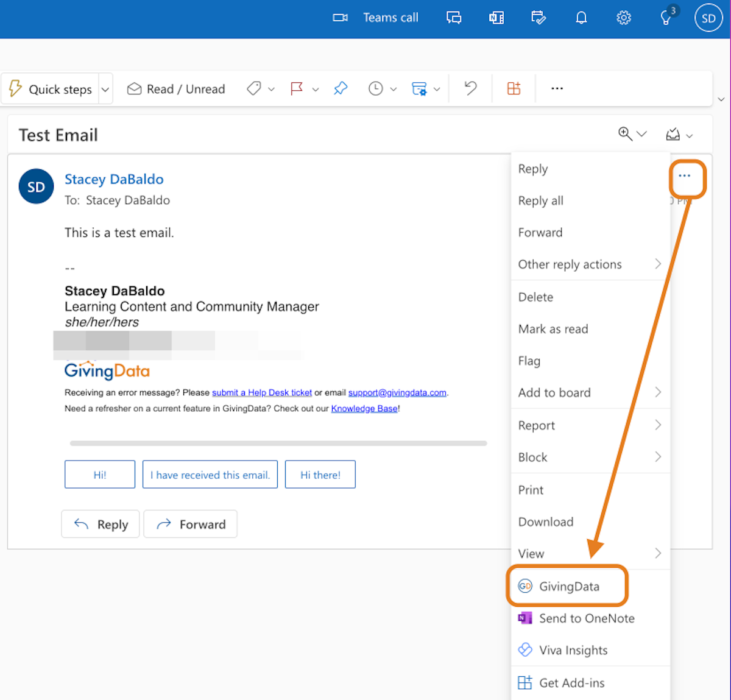Expand rules dropdown arrow

pyautogui.click(x=437, y=90)
